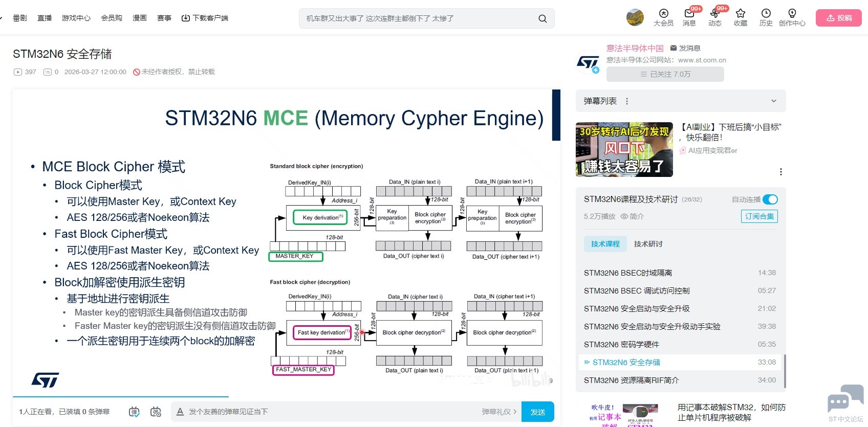Click the 订阅合集 subscribe button

point(759,216)
